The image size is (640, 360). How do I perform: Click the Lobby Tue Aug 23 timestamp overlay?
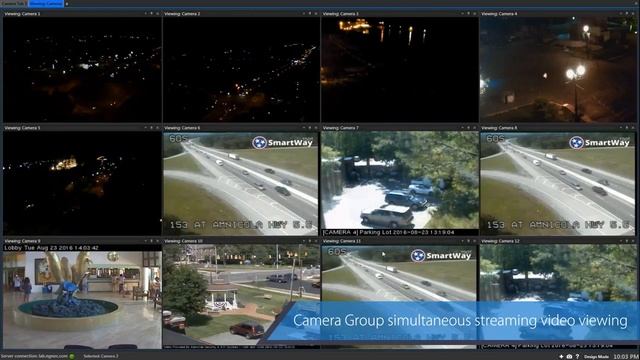coord(51,248)
